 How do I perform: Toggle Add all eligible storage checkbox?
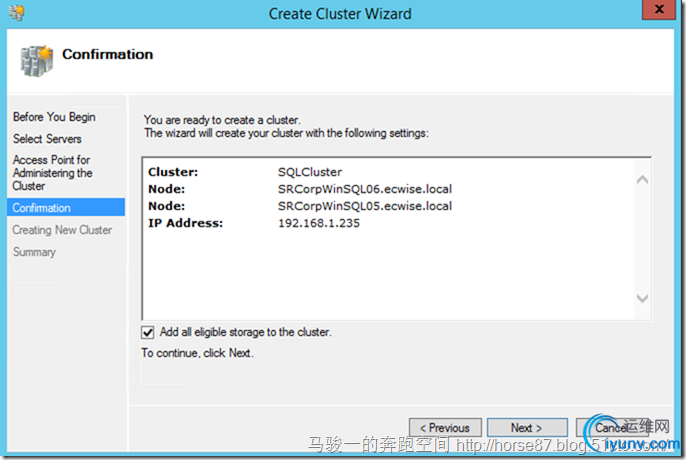[x=147, y=333]
